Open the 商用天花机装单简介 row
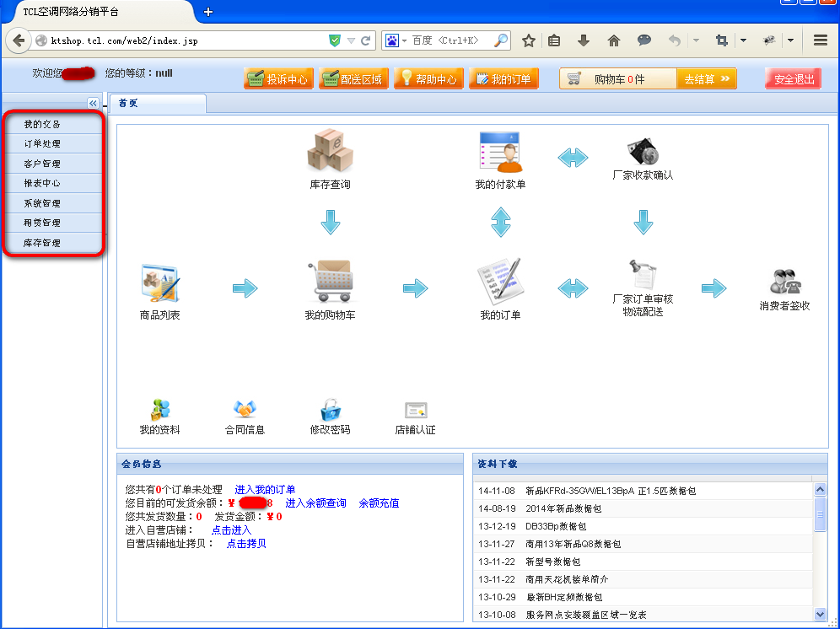This screenshot has width=840, height=629. click(x=643, y=579)
